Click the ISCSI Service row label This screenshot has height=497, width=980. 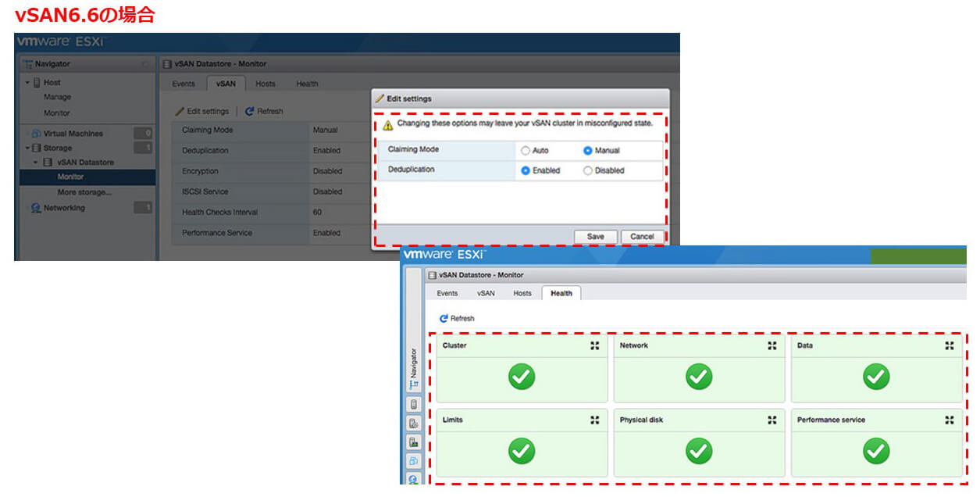(x=205, y=191)
